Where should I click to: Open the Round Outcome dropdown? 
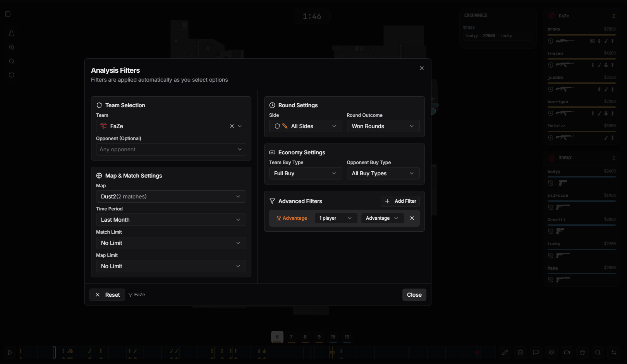(x=383, y=126)
